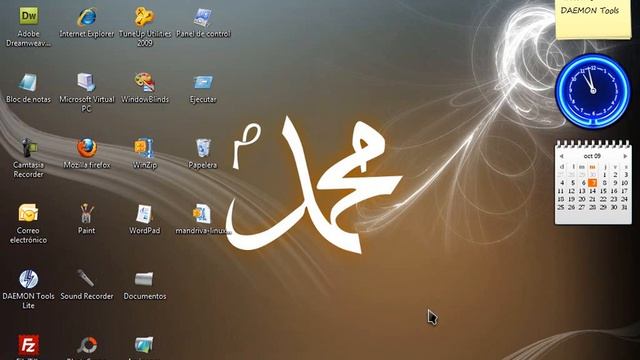This screenshot has height=360, width=640.
Task: Select day 20 in the calendar gadget
Action: pos(582,199)
